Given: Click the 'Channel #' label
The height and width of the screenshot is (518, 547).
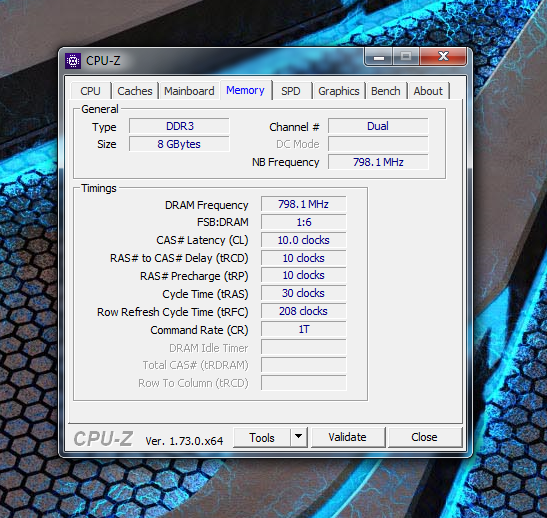Looking at the screenshot, I should [294, 127].
